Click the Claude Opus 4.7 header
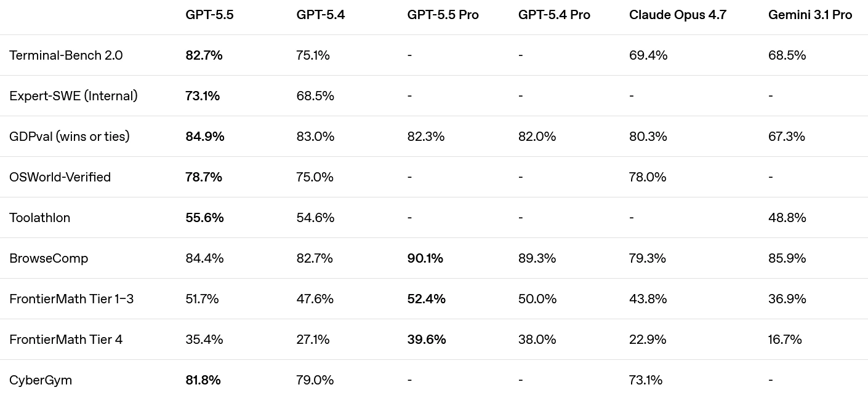868x398 pixels. pos(677,15)
